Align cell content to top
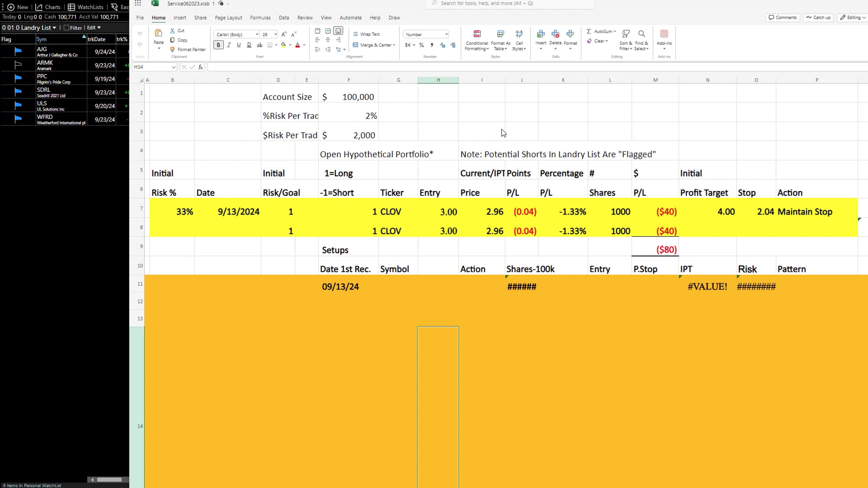The width and height of the screenshot is (868, 488). (318, 31)
